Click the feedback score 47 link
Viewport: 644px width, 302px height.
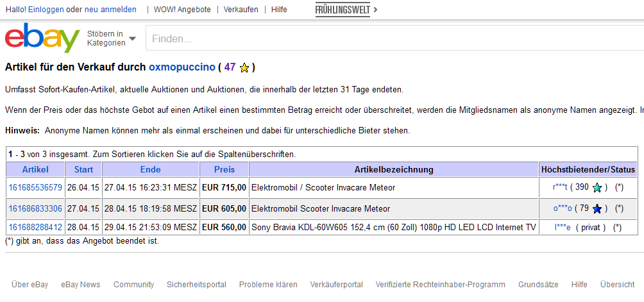230,67
